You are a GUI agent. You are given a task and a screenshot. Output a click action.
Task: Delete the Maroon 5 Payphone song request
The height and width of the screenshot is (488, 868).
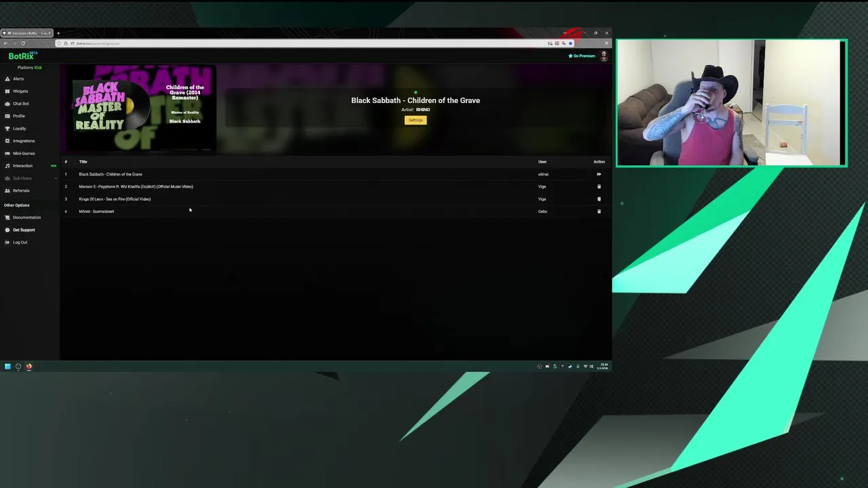(x=599, y=186)
